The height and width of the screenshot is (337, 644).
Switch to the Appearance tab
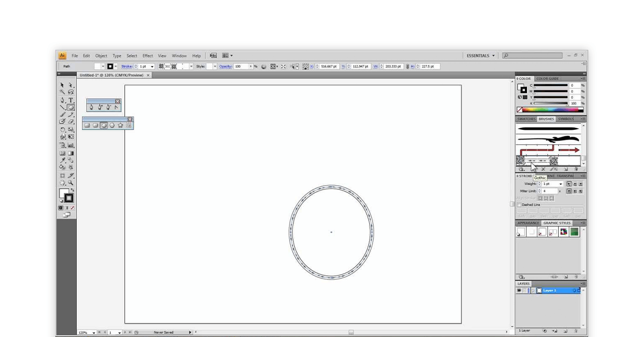tap(529, 223)
